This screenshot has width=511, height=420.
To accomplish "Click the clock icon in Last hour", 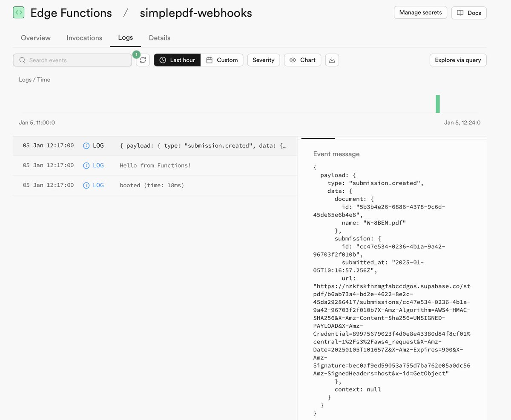I will [163, 60].
